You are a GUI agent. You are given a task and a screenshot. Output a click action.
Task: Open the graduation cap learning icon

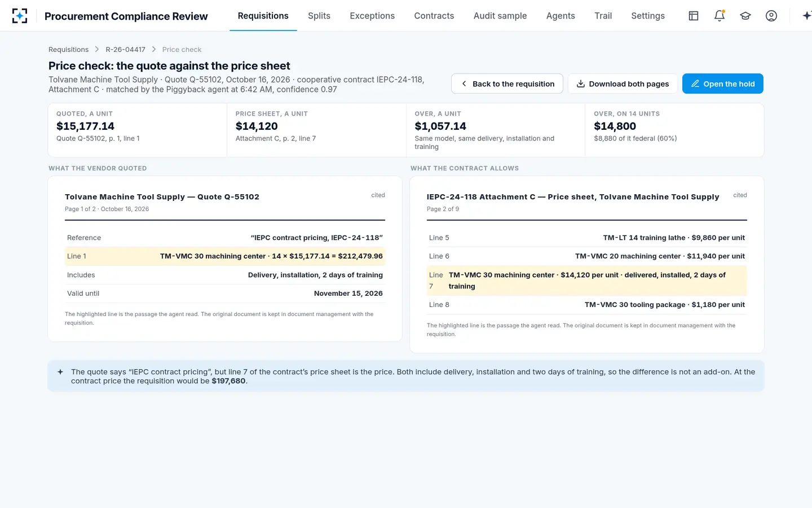click(x=745, y=16)
